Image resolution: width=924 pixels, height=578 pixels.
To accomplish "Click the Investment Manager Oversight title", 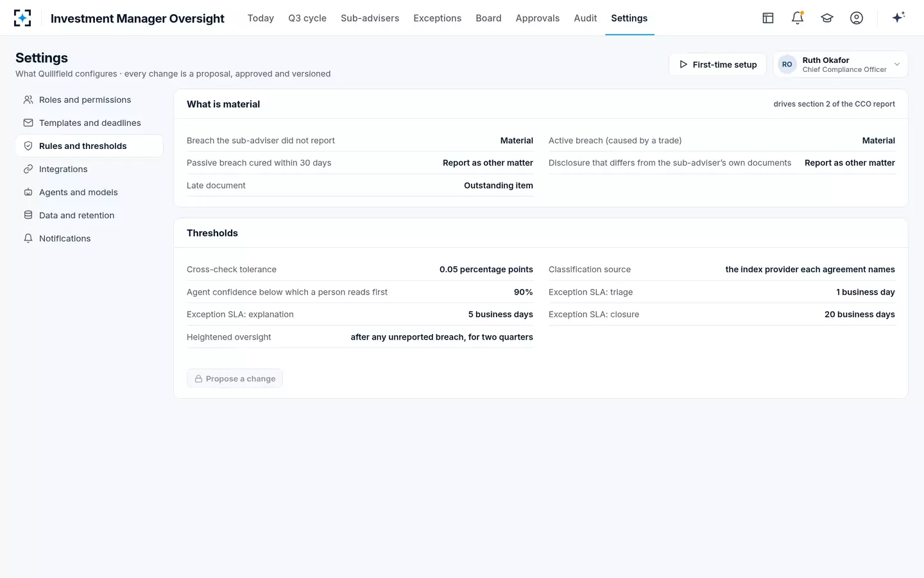I will pyautogui.click(x=137, y=19).
